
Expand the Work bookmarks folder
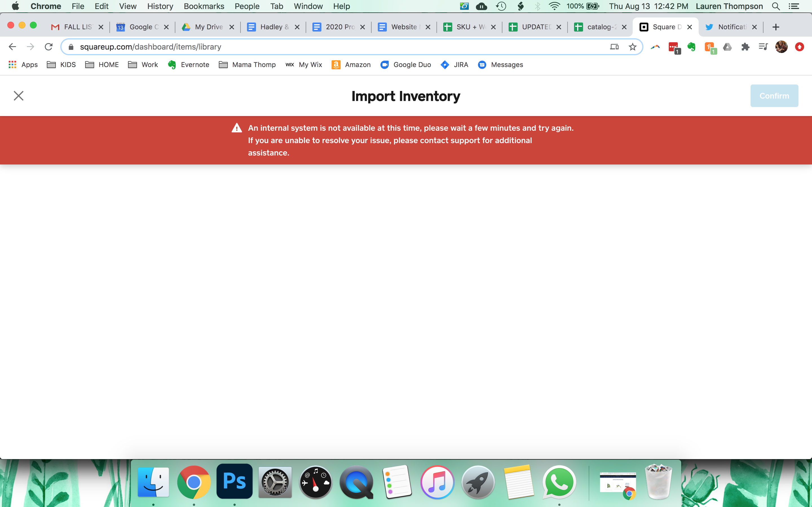(143, 65)
